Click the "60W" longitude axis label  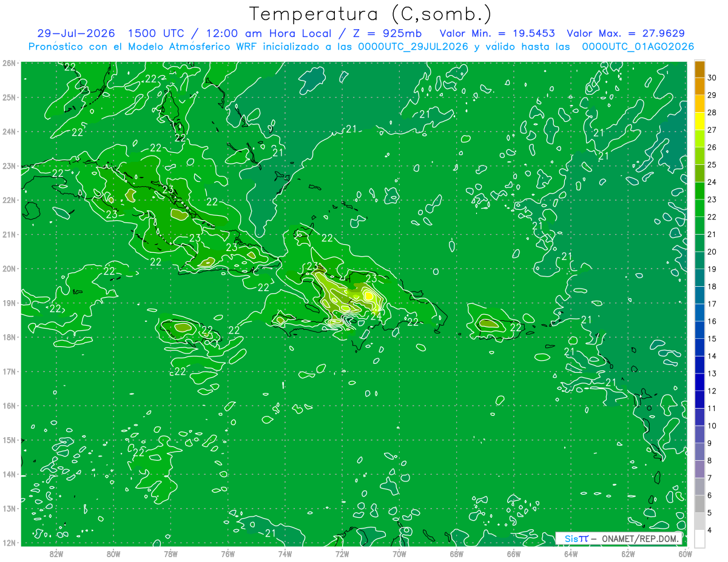tap(685, 554)
